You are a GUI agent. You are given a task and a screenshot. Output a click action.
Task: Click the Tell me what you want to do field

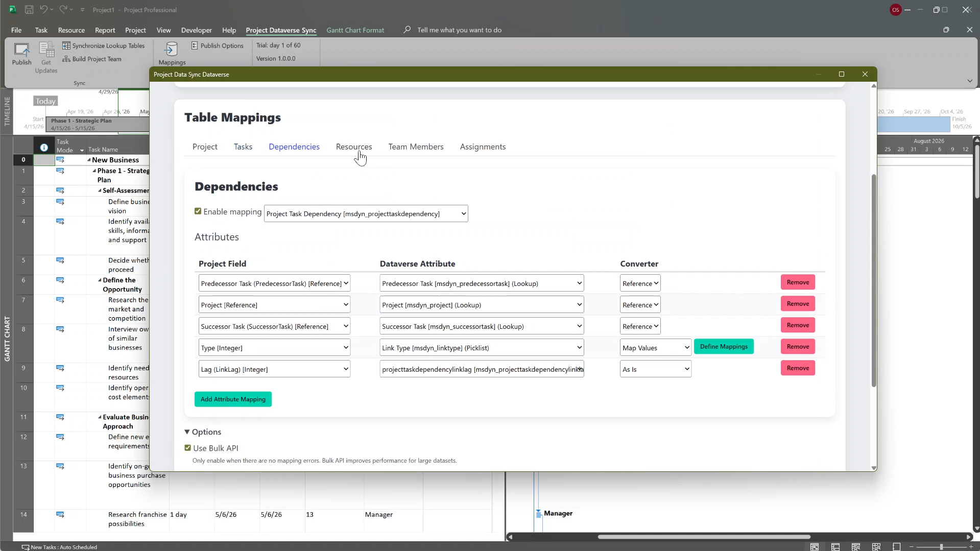coord(459,30)
